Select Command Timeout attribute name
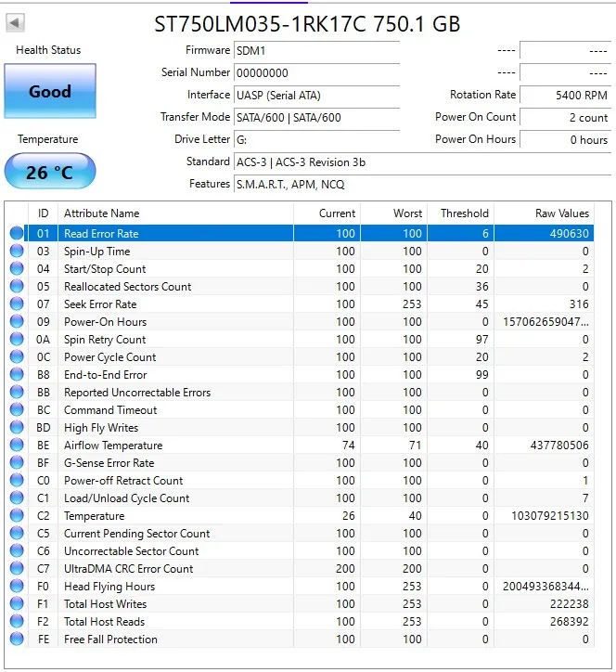This screenshot has width=616, height=672. pos(110,409)
